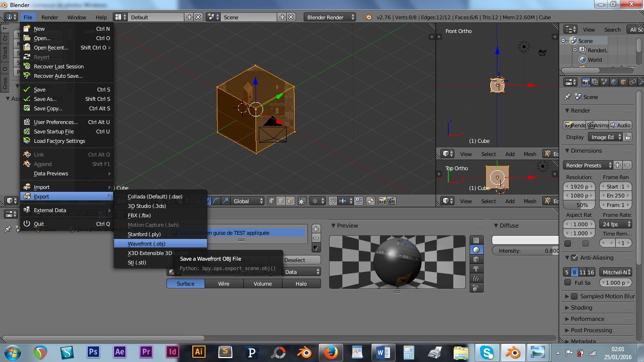Enable the Full Sample checkbox

pyautogui.click(x=568, y=283)
